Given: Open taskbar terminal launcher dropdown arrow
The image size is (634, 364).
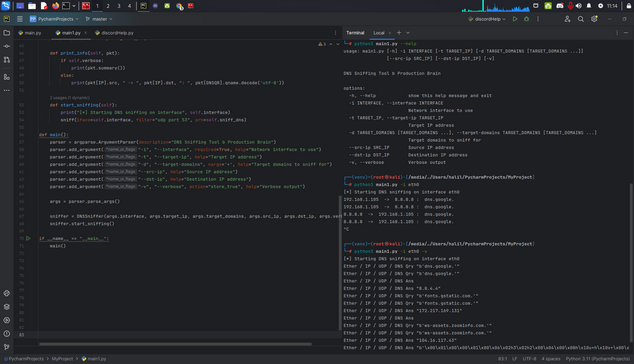Looking at the screenshot, I should [x=74, y=6].
